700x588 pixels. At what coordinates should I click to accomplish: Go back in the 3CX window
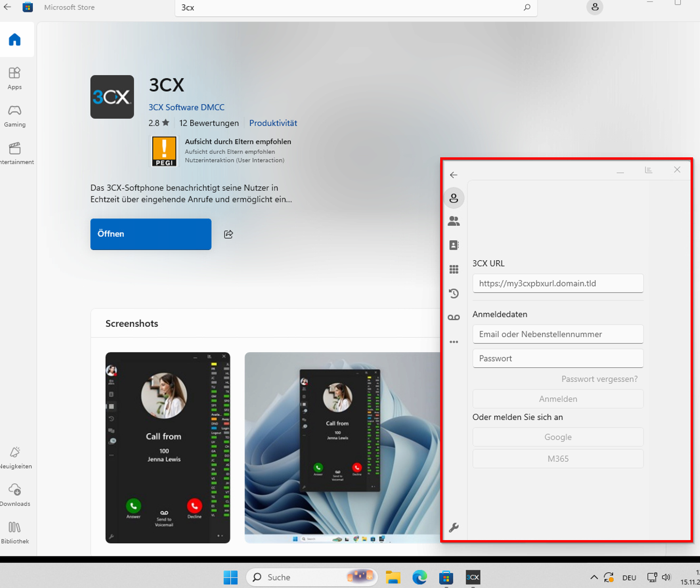453,175
